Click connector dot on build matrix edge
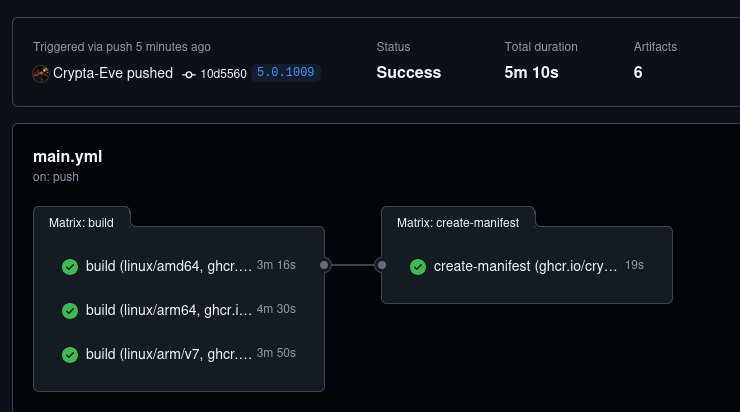 click(324, 265)
